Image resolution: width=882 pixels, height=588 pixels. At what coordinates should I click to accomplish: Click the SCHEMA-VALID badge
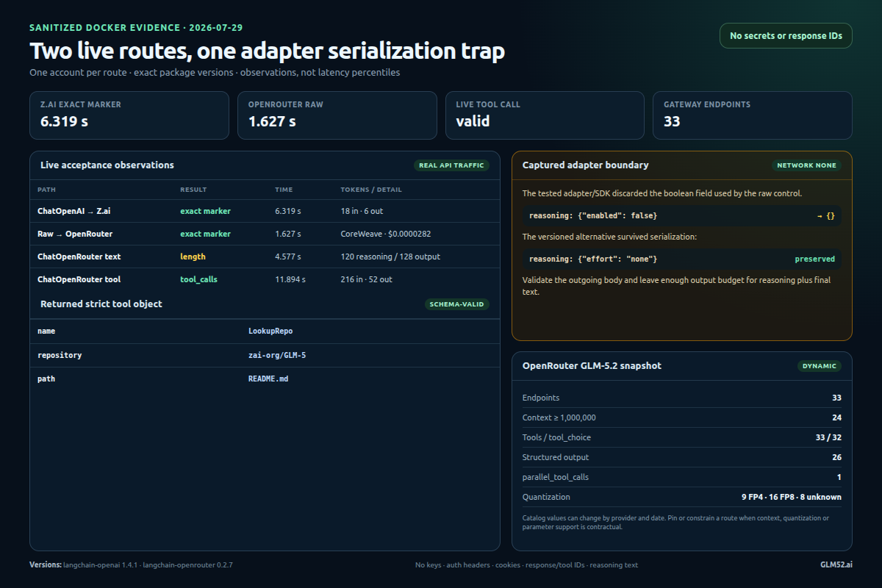coord(457,304)
